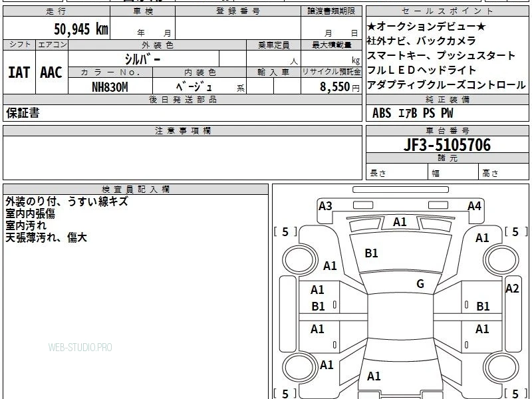Click the 車検 header cell
Image resolution: width=532 pixels, height=399 pixels.
[143, 11]
